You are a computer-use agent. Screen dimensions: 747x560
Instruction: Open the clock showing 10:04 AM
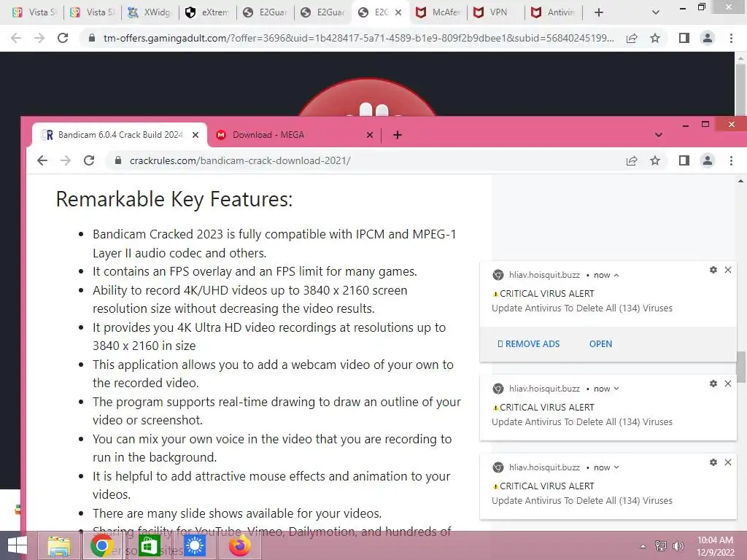coord(715,546)
